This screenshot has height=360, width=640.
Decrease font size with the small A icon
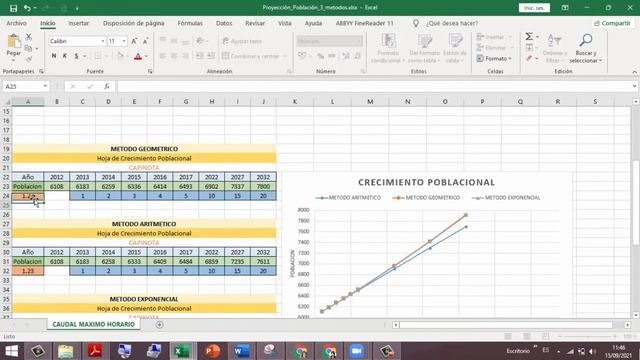tap(145, 41)
